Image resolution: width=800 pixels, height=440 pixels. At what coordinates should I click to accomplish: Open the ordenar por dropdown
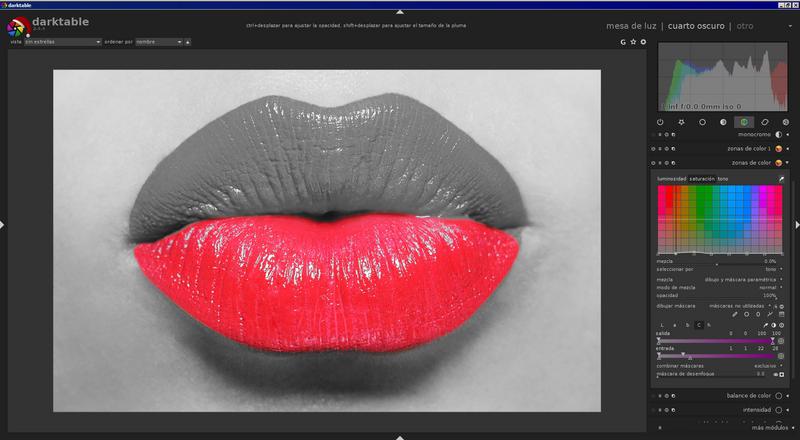[159, 42]
